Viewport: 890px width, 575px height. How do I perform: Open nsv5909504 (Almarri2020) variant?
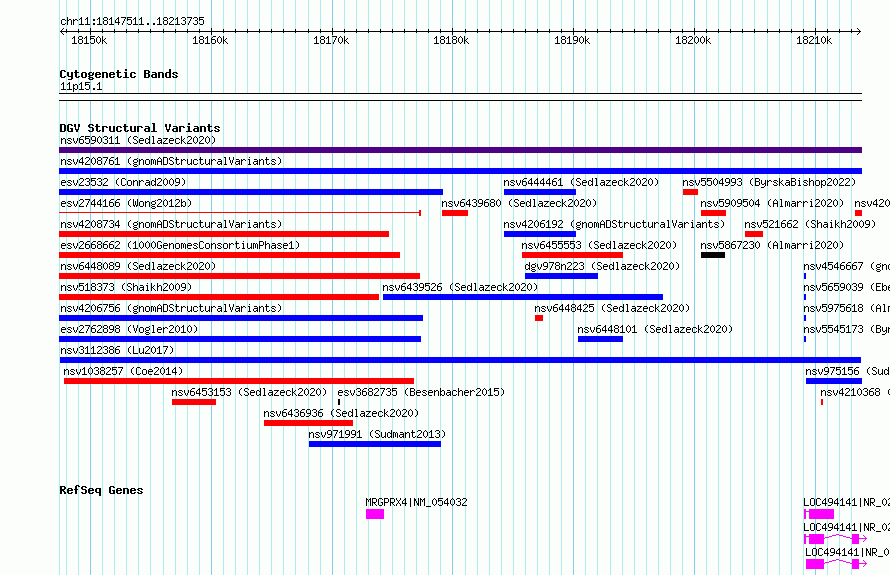point(772,203)
